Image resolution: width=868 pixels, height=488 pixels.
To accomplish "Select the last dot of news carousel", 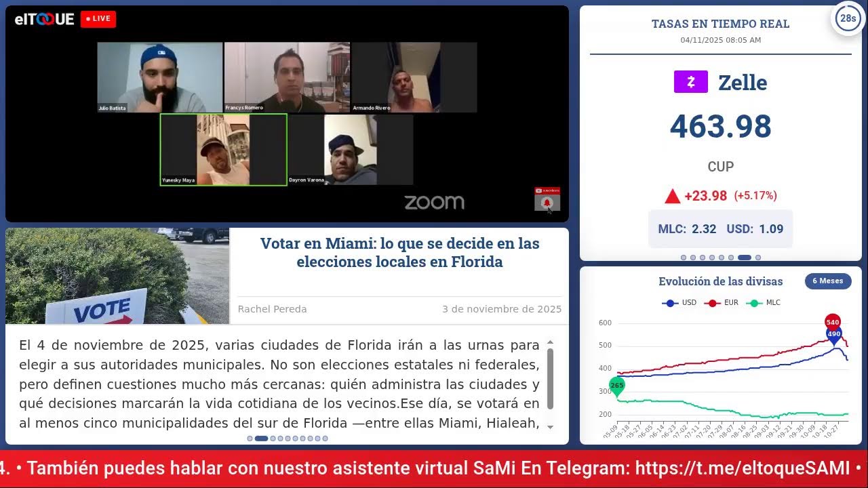I will (325, 439).
